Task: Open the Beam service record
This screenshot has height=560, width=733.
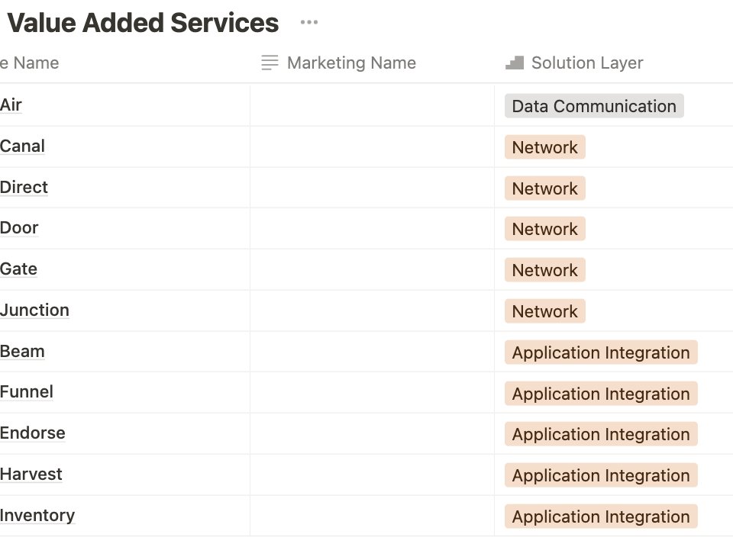Action: coord(22,351)
